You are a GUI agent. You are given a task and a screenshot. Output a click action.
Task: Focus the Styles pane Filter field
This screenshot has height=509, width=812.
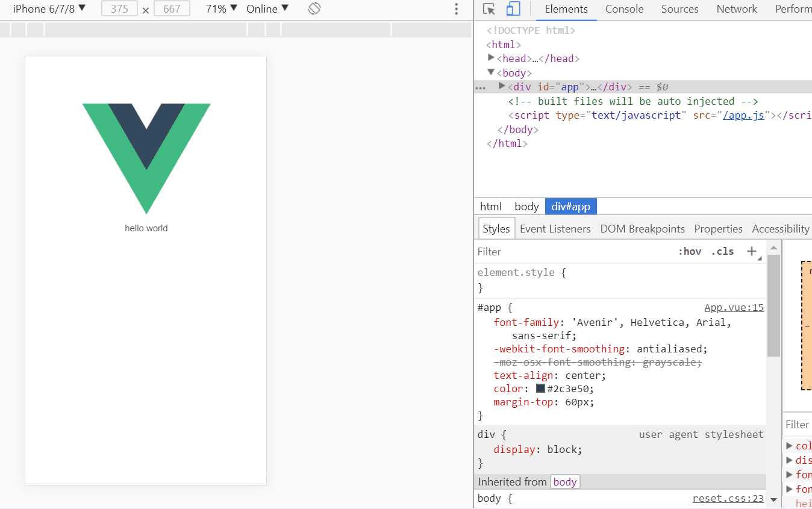click(572, 252)
